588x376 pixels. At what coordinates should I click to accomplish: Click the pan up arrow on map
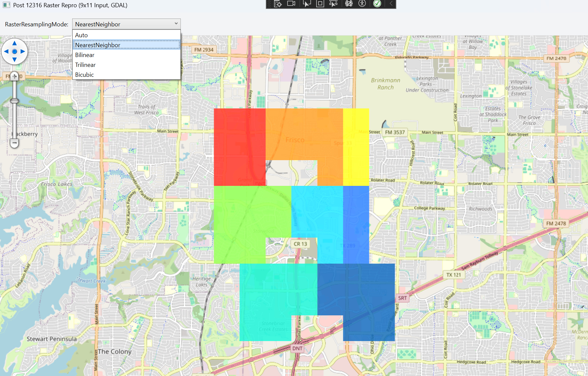click(14, 43)
